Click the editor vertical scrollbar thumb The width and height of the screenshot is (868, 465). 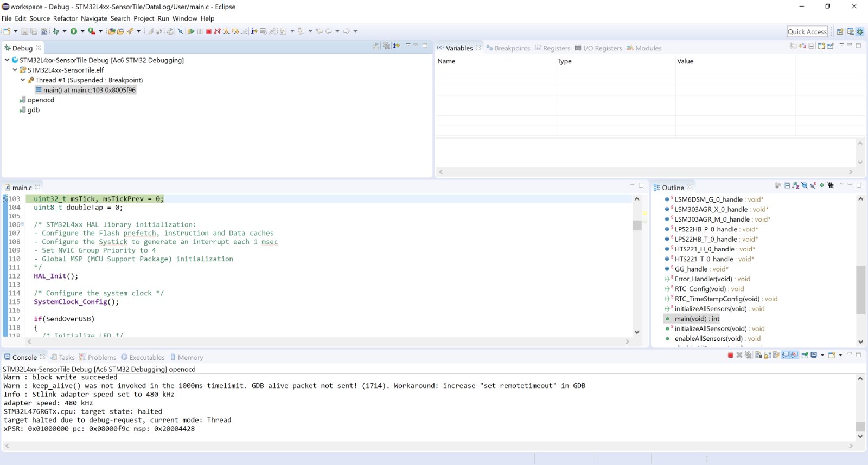pos(637,225)
